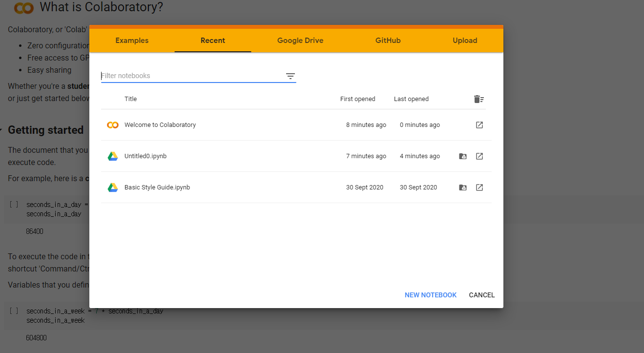Click the 604800 output in background notebook
This screenshot has height=353, width=644.
click(36, 338)
